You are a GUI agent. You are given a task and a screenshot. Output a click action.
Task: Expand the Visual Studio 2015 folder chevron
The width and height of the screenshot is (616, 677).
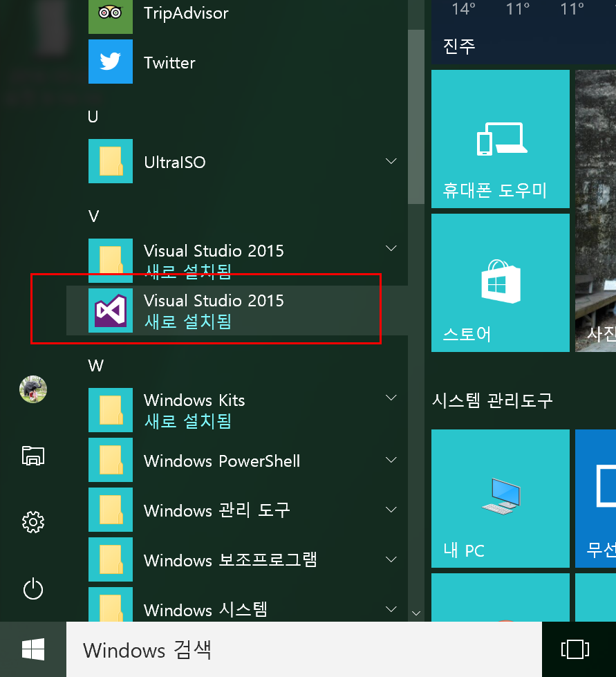[x=391, y=248]
